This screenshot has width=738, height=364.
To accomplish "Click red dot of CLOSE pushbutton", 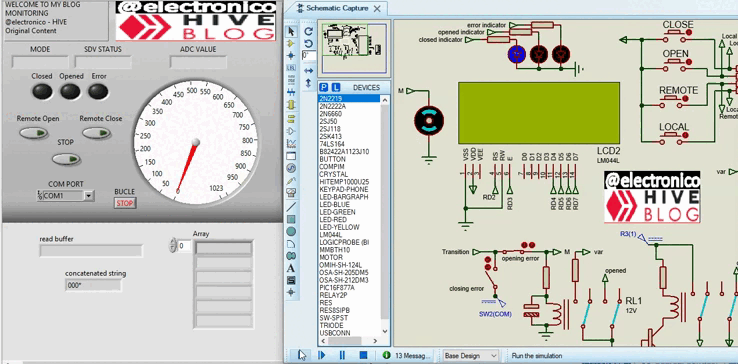I will (x=689, y=32).
